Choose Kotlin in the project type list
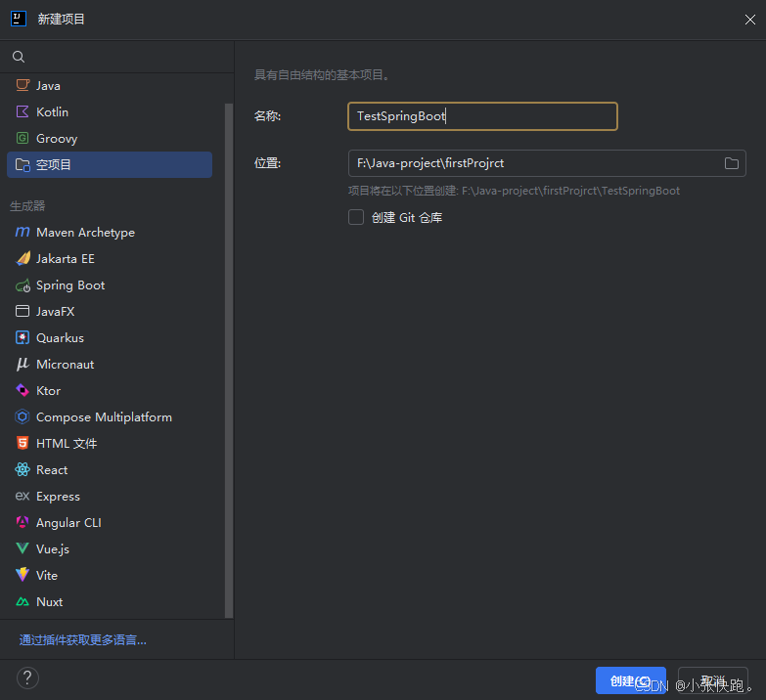 click(x=110, y=111)
